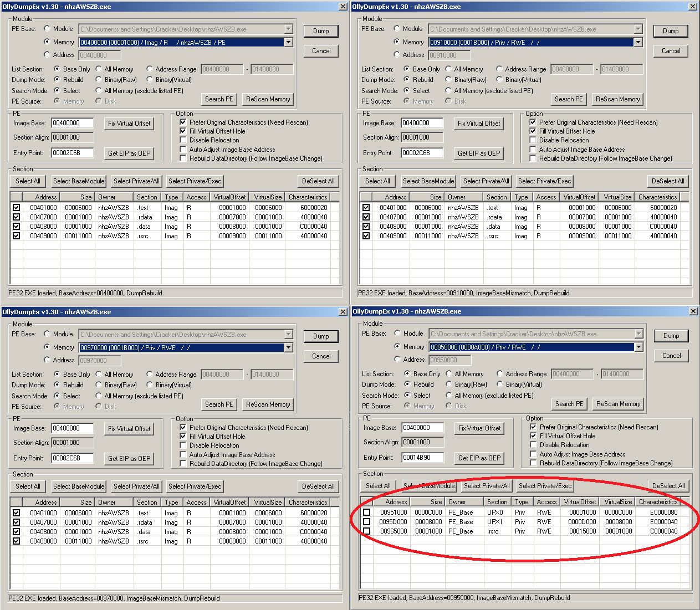Select the 0000C000 size cell in UPX0 row
700x610 pixels.
(x=428, y=512)
